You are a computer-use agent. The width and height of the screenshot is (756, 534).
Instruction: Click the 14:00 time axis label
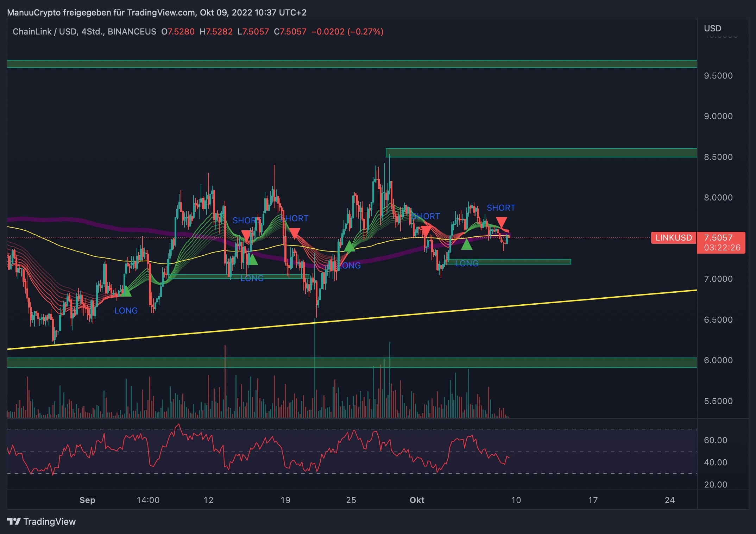click(148, 500)
